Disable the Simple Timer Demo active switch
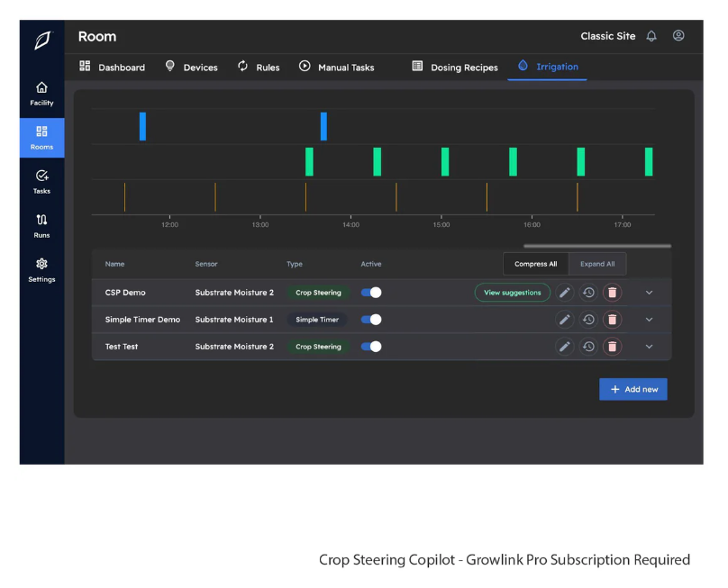Screen dimensions: 728x588 [x=371, y=320]
